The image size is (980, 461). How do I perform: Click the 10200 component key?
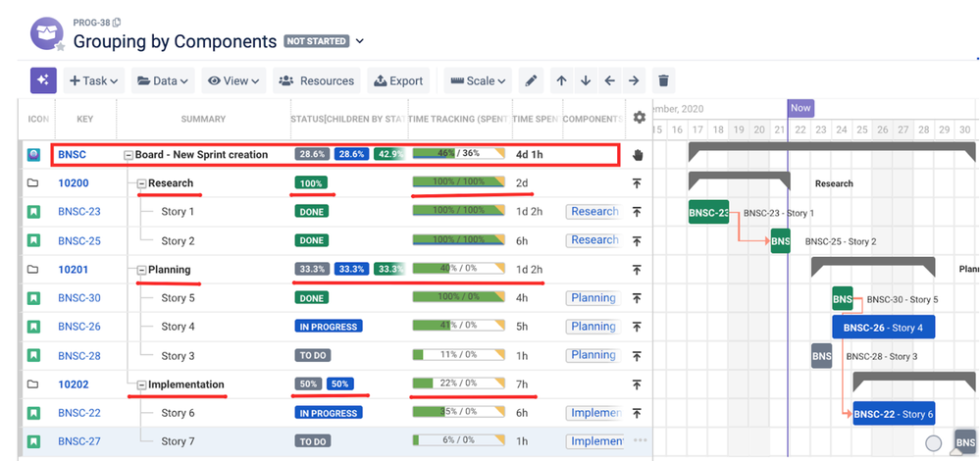coord(74,183)
